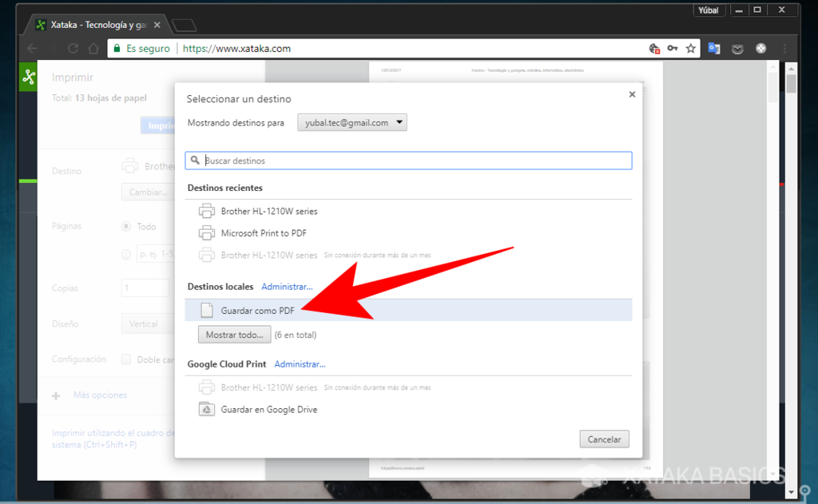Click the blocked-content icon near the omnibox
This screenshot has height=504, width=818.
coord(655,48)
